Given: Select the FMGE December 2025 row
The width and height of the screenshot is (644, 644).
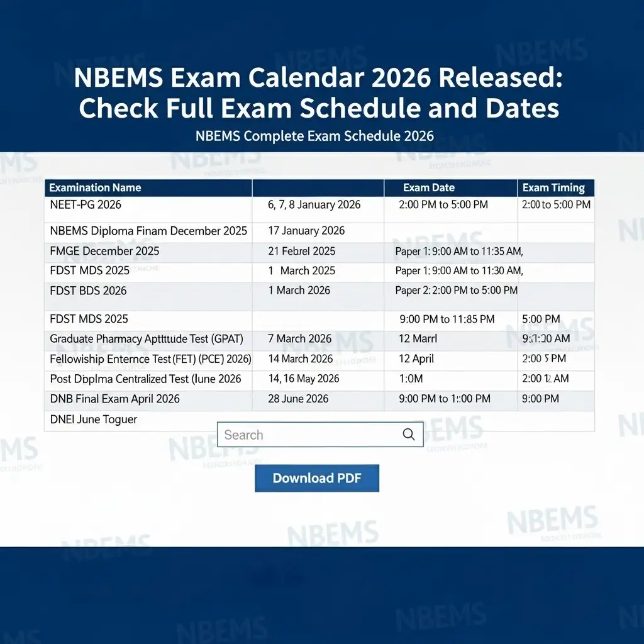Looking at the screenshot, I should pos(104,251).
